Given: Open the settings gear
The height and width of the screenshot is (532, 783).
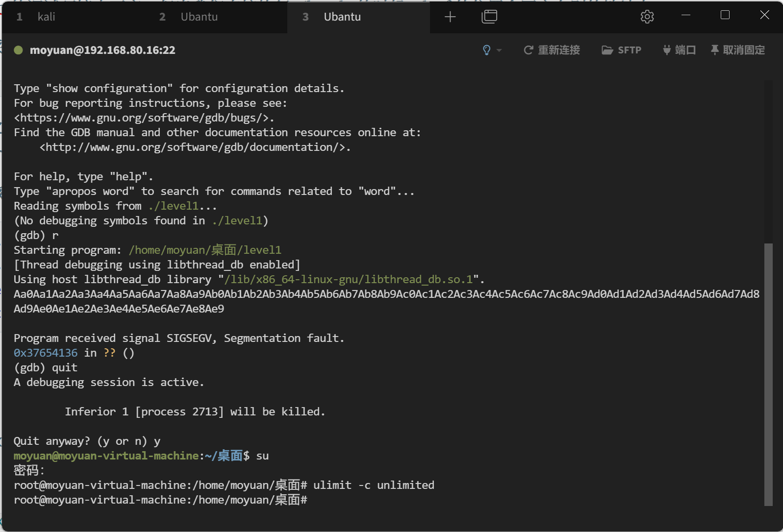Looking at the screenshot, I should 647,17.
